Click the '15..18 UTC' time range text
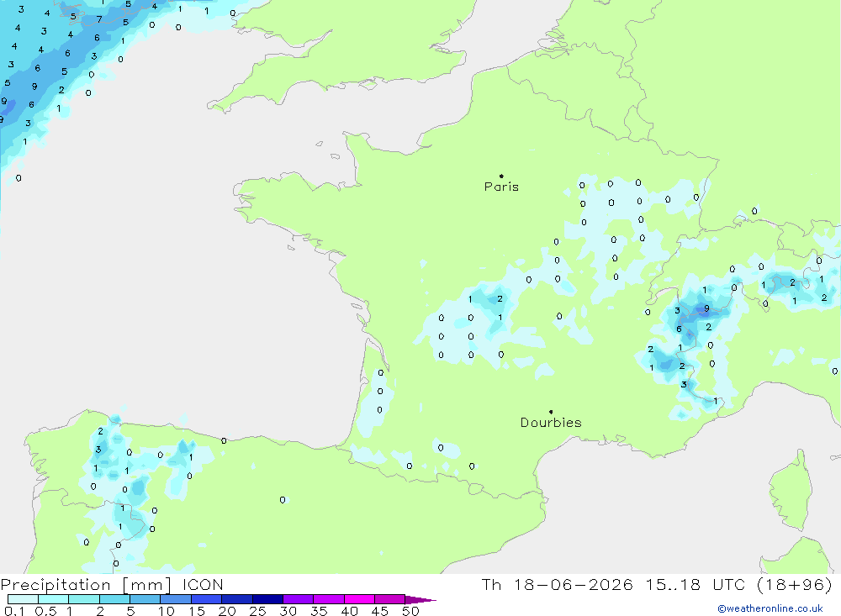This screenshot has height=616, width=841. pyautogui.click(x=697, y=584)
